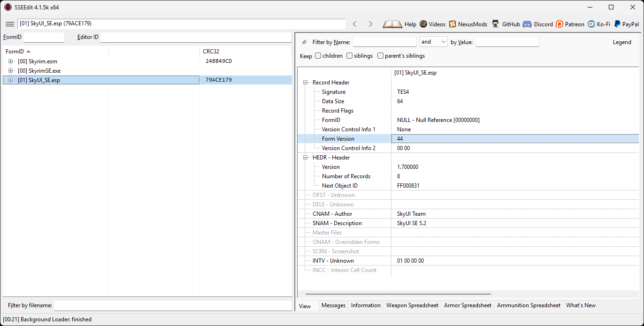Open the Weapon Spreadsheet tab
644x326 pixels.
(412, 305)
